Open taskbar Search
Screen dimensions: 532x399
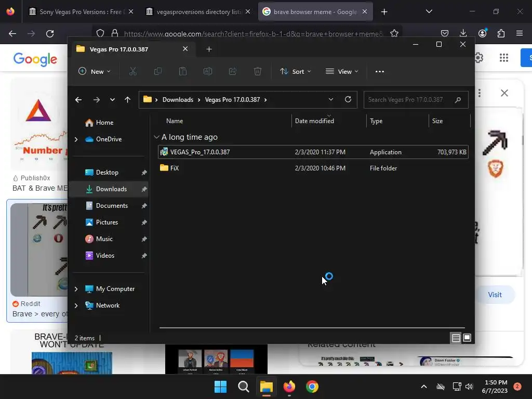click(243, 387)
